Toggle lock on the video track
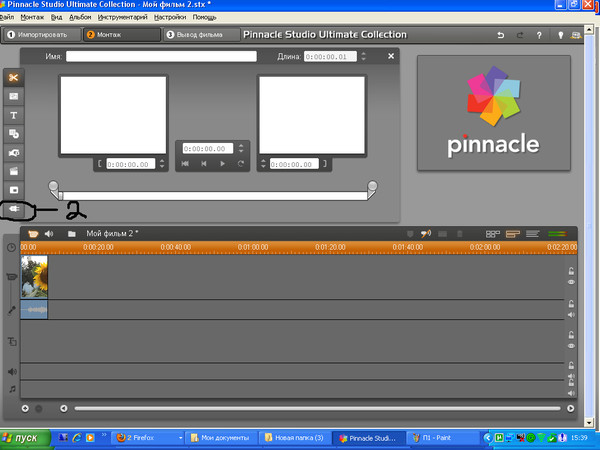Viewport: 600px width, 450px height. [x=571, y=271]
